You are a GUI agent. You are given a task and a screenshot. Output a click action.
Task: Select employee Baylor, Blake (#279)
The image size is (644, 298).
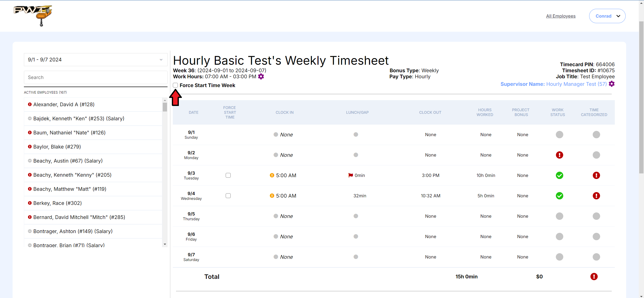tap(57, 147)
